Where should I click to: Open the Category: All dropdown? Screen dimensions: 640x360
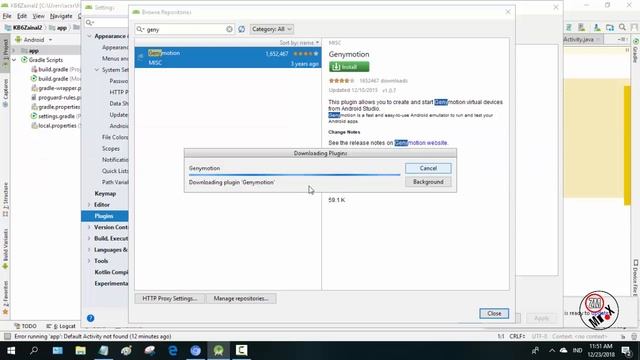tap(271, 29)
